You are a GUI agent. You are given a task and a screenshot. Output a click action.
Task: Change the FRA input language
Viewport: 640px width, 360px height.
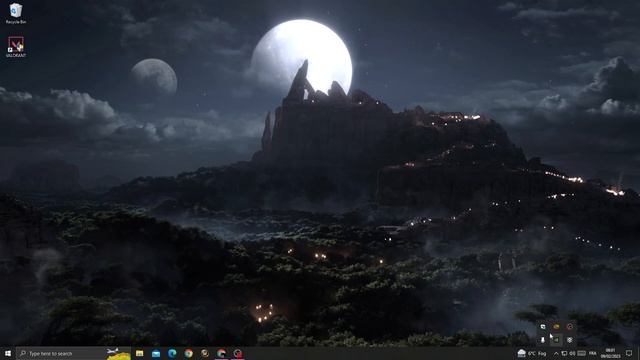[593, 353]
